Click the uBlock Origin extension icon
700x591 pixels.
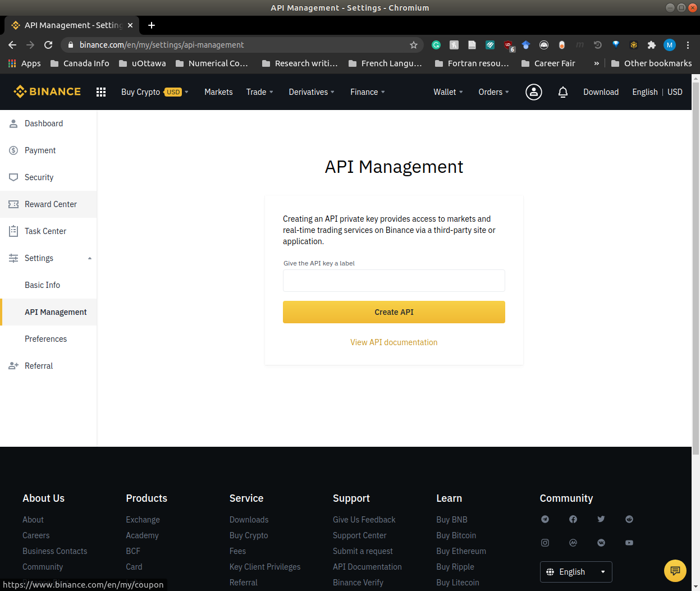point(509,45)
